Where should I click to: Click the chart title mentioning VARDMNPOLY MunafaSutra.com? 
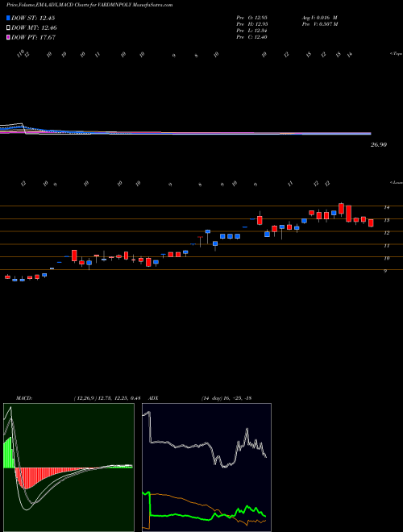click(x=89, y=5)
